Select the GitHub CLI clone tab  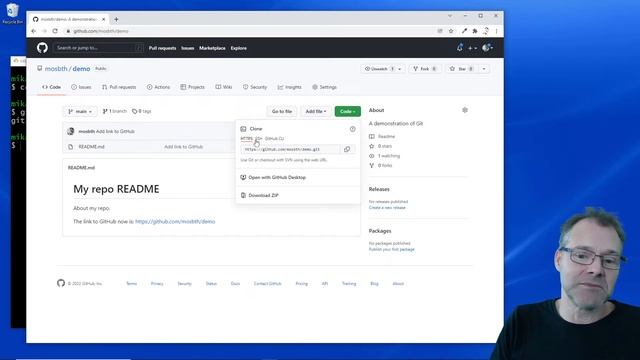point(274,138)
